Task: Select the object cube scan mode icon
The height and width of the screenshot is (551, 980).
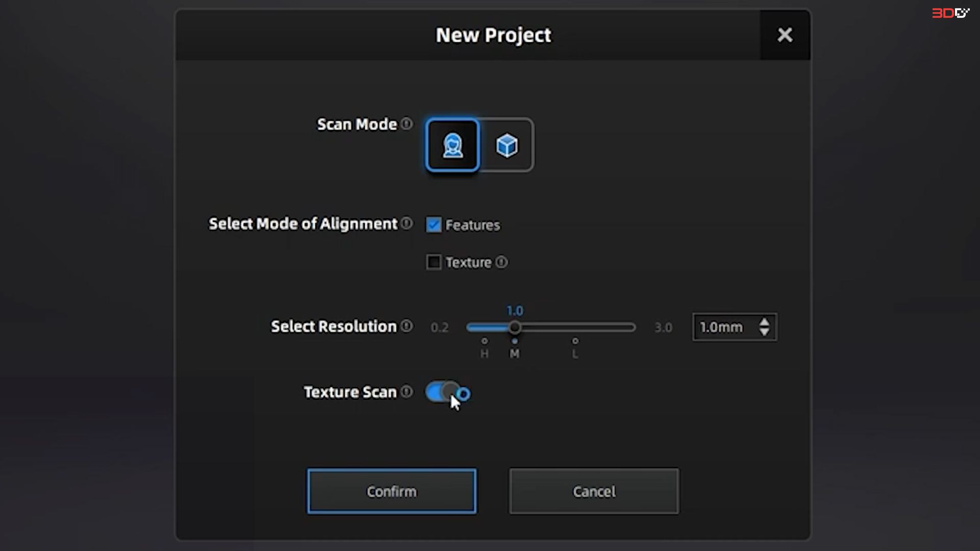Action: pos(506,145)
